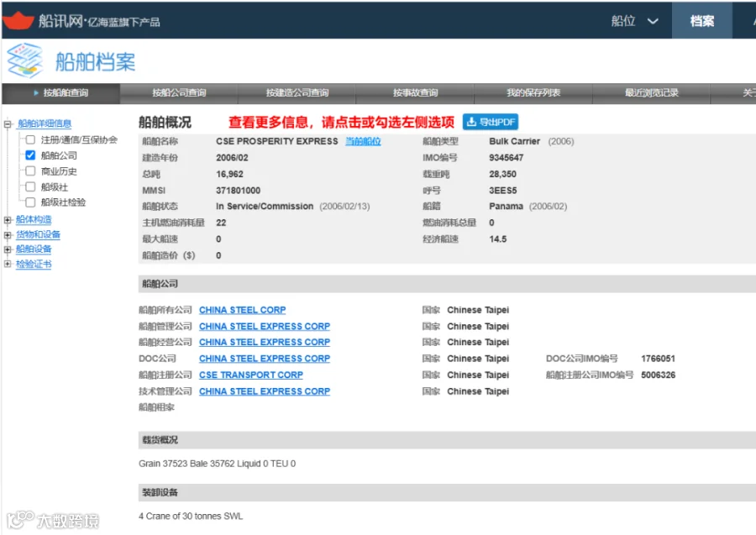
Task: Collapse the 船舶详细信息 tree node
Action: 8,123
